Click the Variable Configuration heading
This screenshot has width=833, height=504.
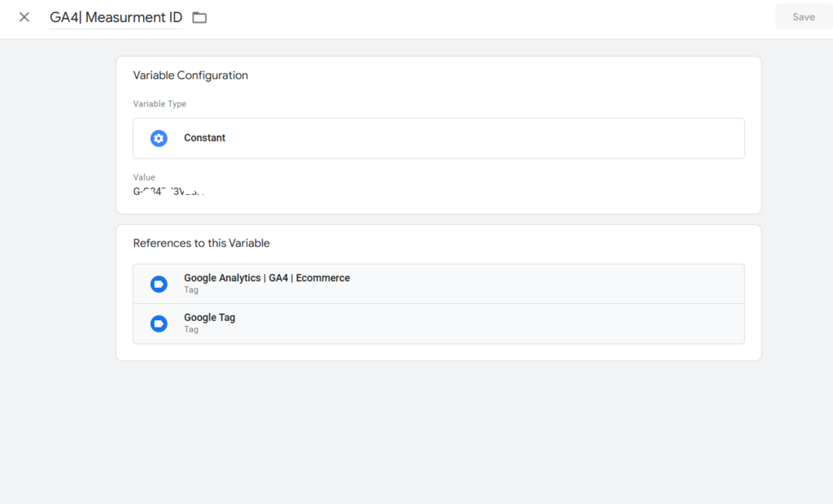click(190, 76)
